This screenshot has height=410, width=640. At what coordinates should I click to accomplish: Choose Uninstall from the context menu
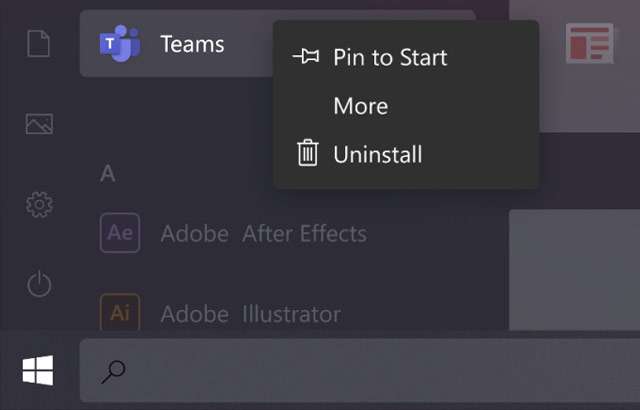(377, 154)
